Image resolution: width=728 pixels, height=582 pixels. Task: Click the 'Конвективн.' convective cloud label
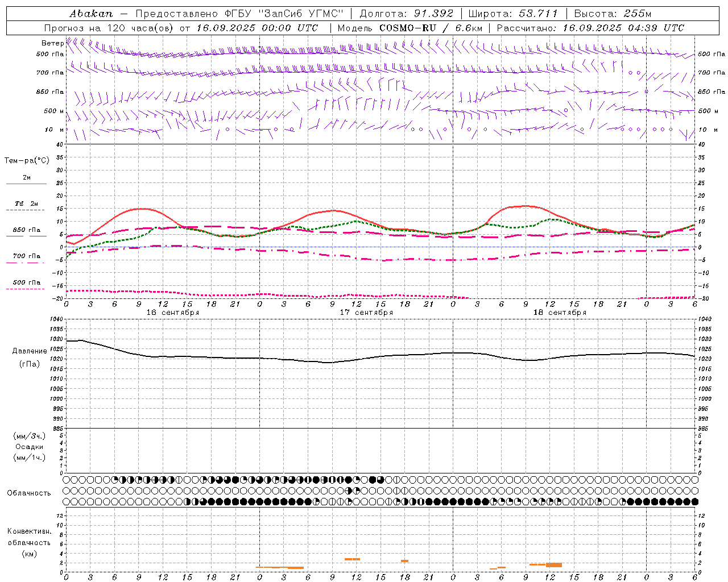[29, 531]
